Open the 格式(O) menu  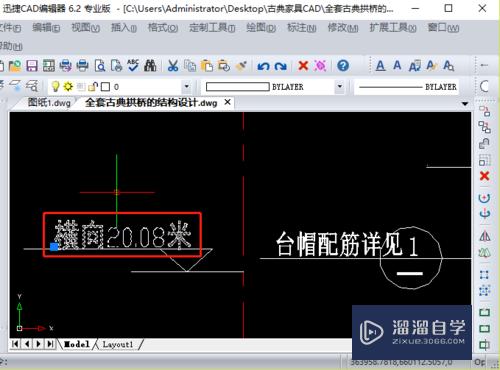(163, 28)
